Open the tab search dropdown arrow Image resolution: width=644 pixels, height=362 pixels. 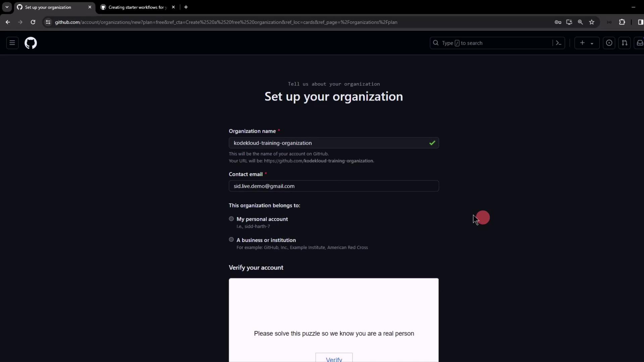pyautogui.click(x=7, y=7)
